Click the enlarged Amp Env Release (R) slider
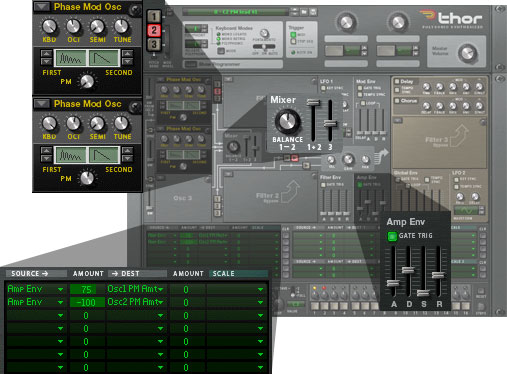The image size is (507, 374). (438, 275)
